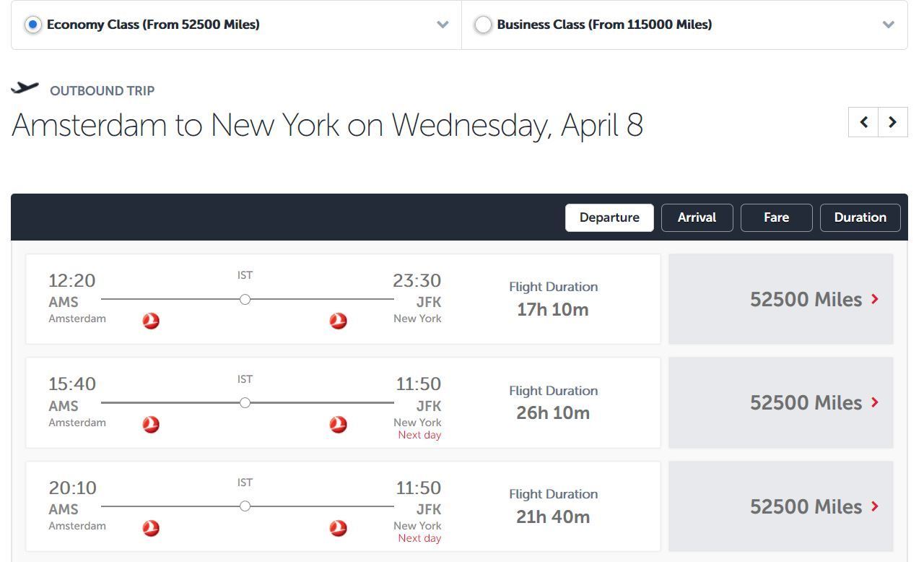The height and width of the screenshot is (562, 924).
Task: Click red arrow beside 12:20 flight miles
Action: [x=875, y=299]
